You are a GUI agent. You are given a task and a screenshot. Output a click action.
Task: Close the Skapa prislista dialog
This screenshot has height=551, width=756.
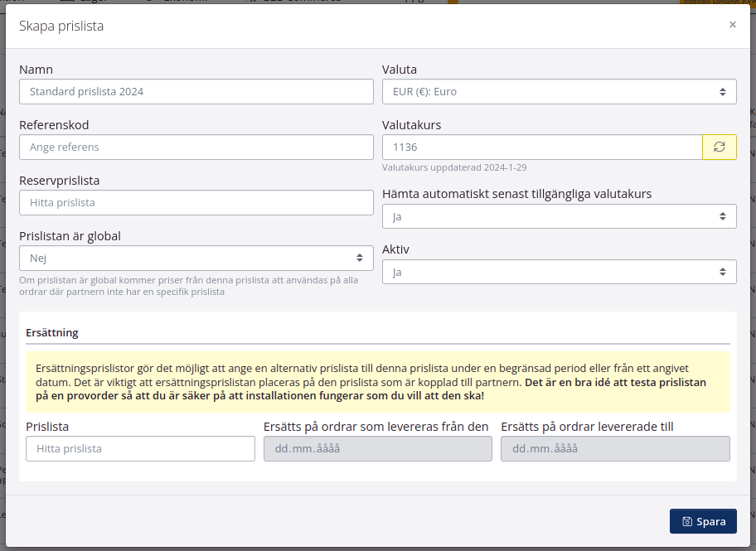click(732, 25)
